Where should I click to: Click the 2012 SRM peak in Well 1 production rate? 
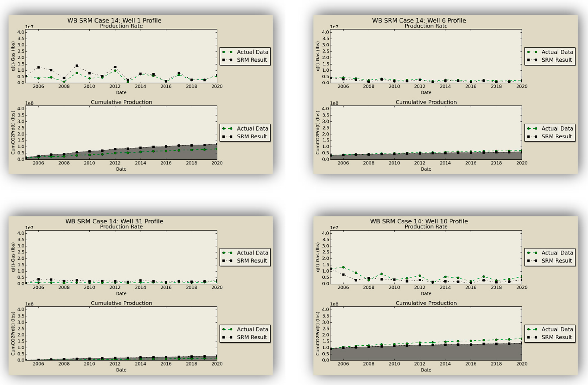(115, 67)
